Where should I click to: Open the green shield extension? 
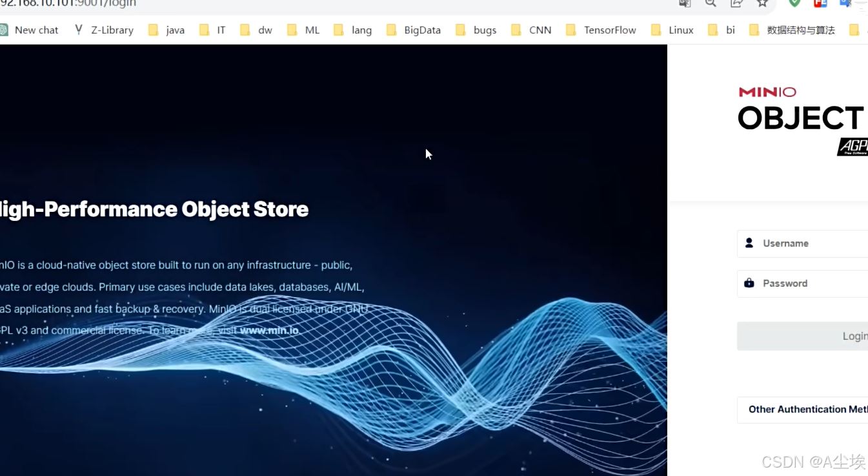794,3
